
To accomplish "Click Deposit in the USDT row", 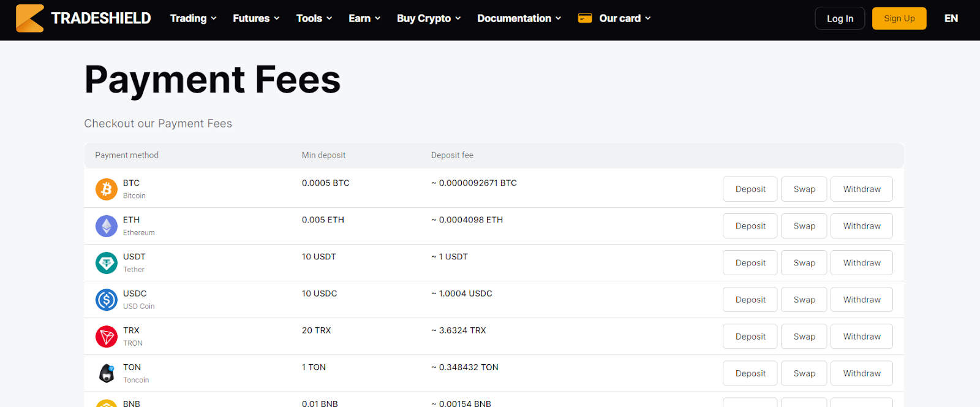I will pyautogui.click(x=750, y=262).
